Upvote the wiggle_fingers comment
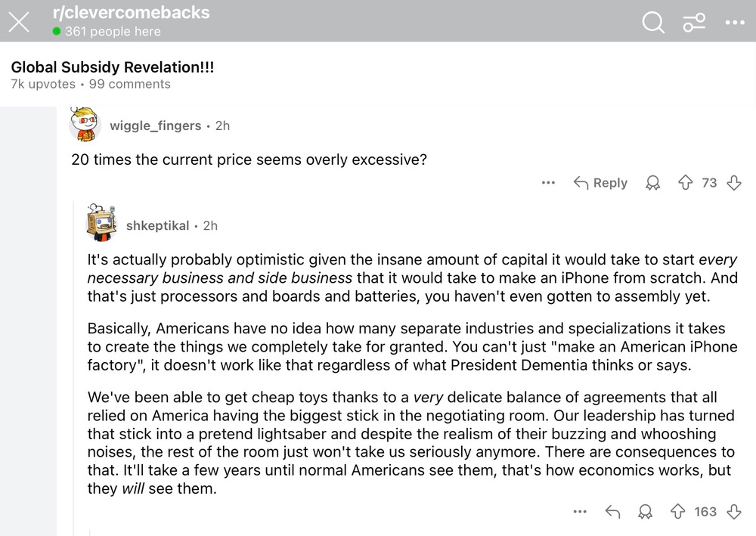 pyautogui.click(x=685, y=183)
